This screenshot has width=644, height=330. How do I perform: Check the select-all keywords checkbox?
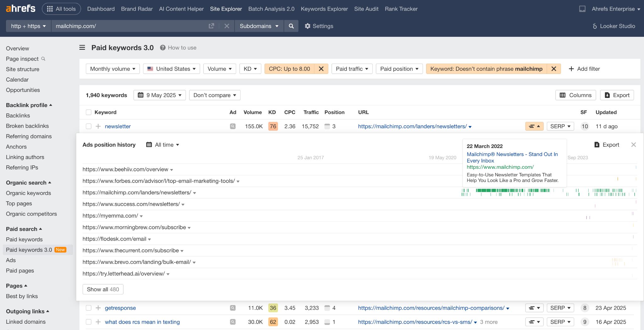pos(88,112)
